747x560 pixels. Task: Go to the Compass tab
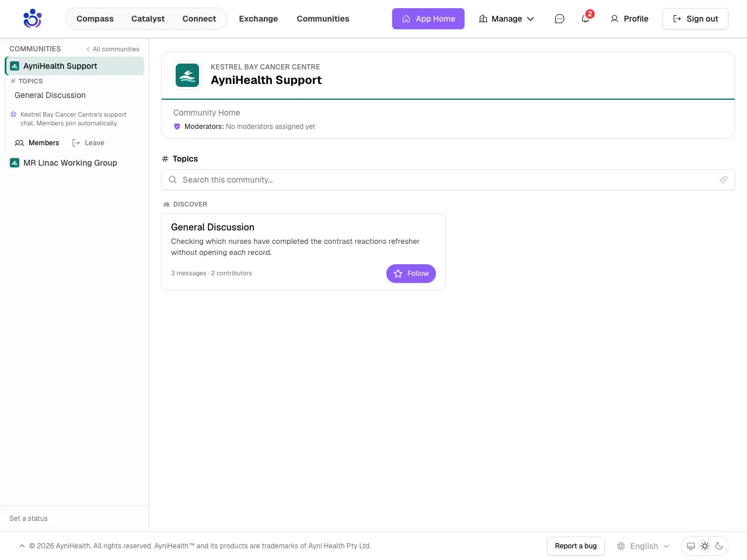pyautogui.click(x=95, y=19)
